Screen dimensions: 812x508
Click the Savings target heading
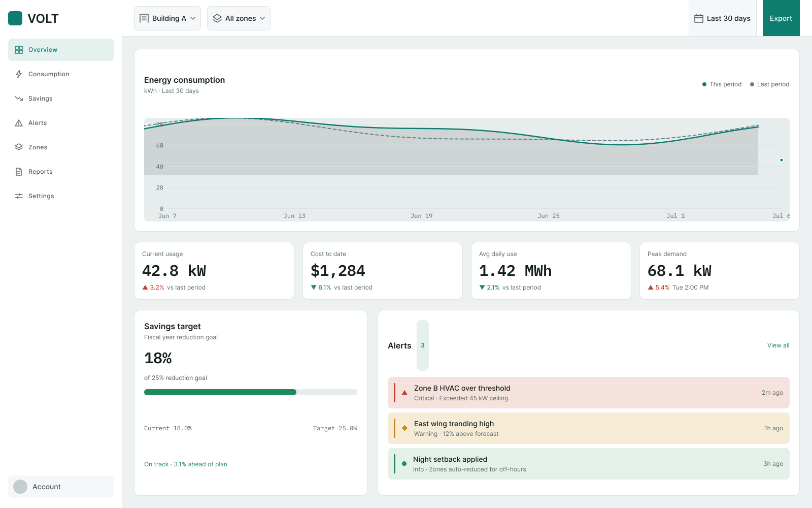pyautogui.click(x=173, y=326)
